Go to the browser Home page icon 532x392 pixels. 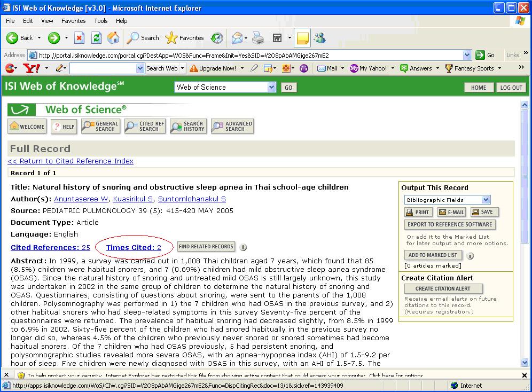tap(113, 38)
